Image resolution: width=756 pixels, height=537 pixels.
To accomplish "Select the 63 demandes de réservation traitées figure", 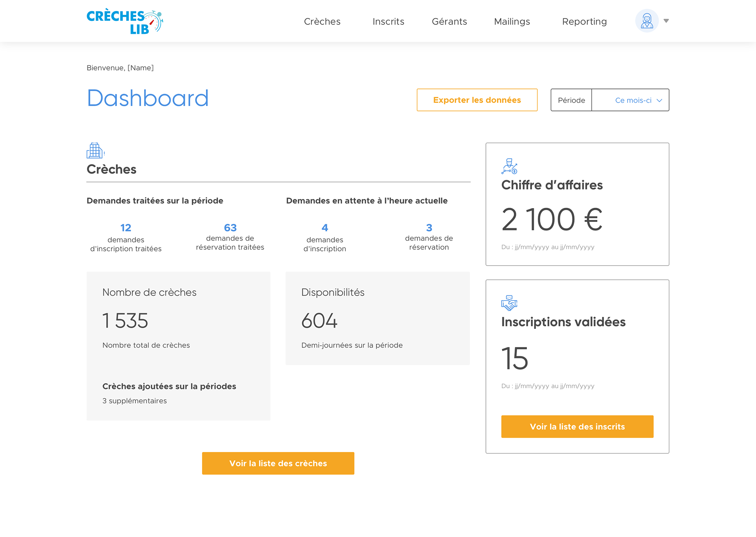I will coord(230,227).
